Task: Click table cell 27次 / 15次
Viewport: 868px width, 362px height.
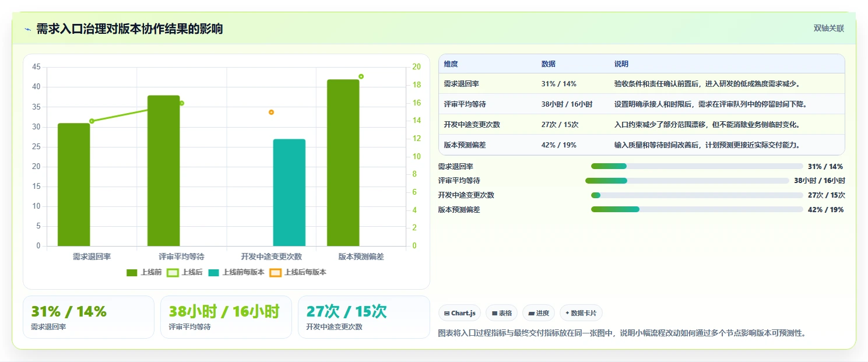Action: [x=560, y=125]
